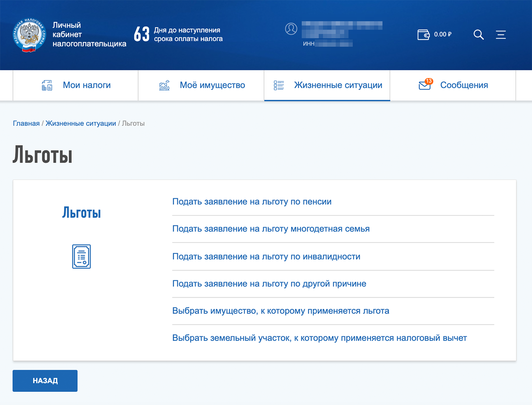Click the Сообщения envelope icon with badge
This screenshot has height=405, width=532.
pos(425,85)
